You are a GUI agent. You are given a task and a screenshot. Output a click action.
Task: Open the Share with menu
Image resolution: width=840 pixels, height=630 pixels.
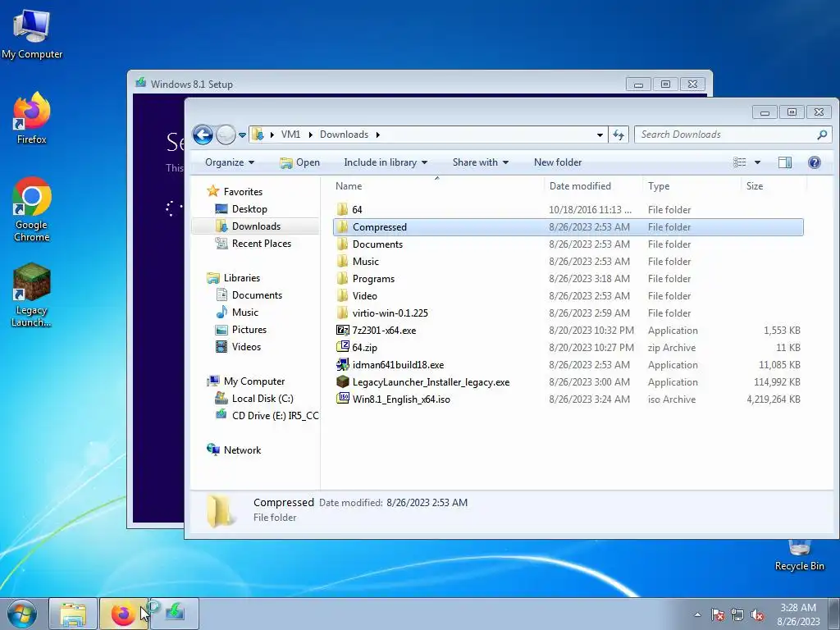click(480, 162)
